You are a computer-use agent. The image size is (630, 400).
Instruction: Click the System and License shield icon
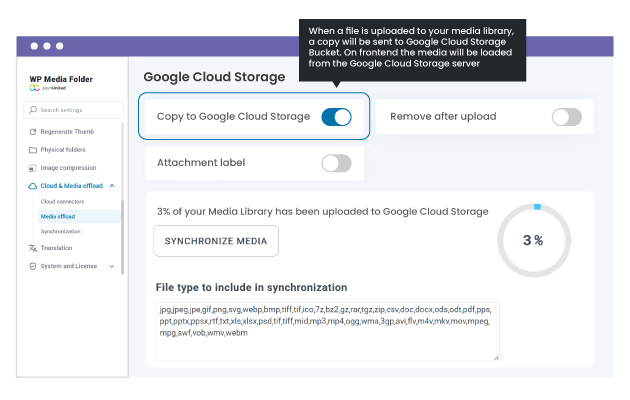coord(33,266)
